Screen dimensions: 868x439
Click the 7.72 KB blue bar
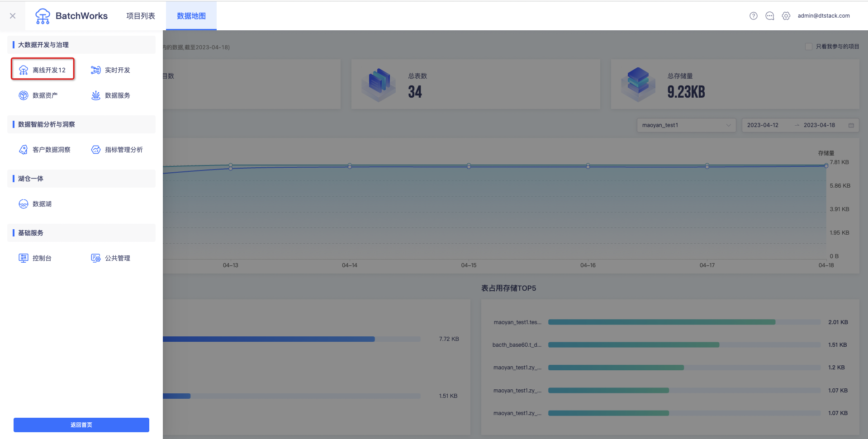pyautogui.click(x=269, y=339)
